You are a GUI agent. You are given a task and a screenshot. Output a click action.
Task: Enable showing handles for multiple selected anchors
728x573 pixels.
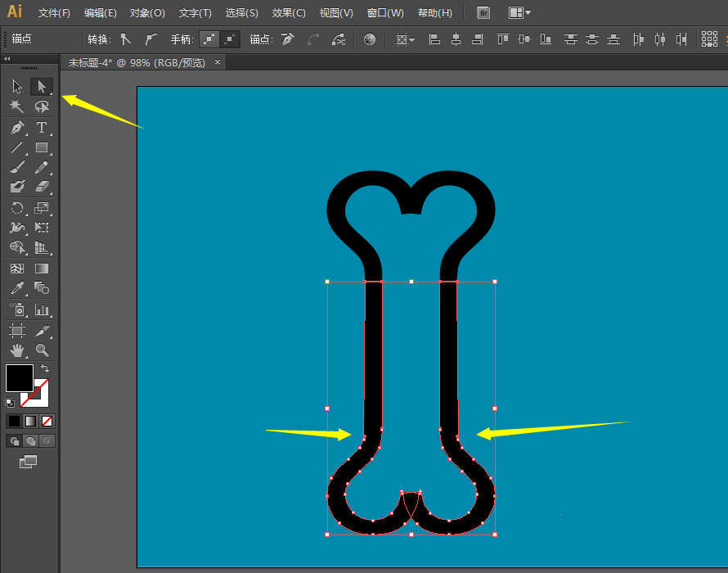coord(211,38)
